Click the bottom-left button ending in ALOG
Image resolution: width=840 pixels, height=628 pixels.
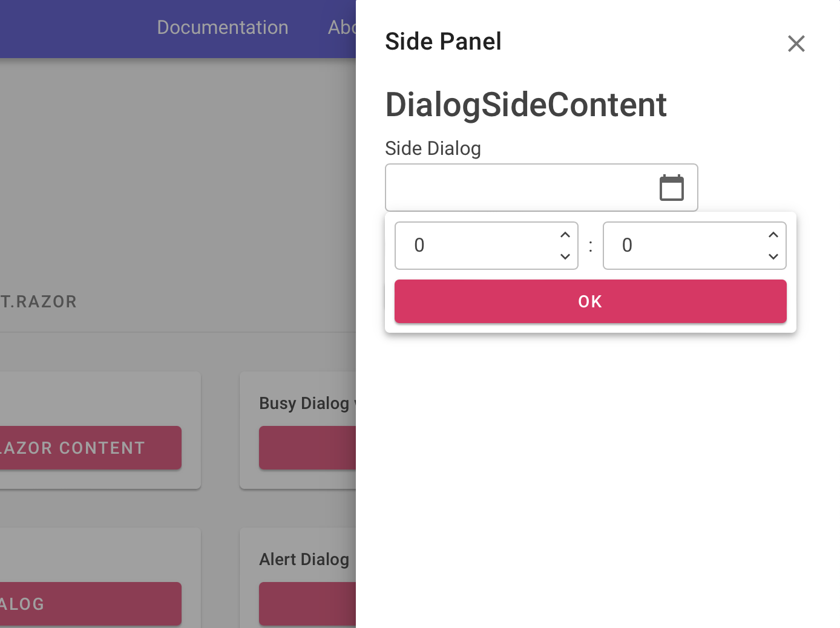tap(91, 604)
